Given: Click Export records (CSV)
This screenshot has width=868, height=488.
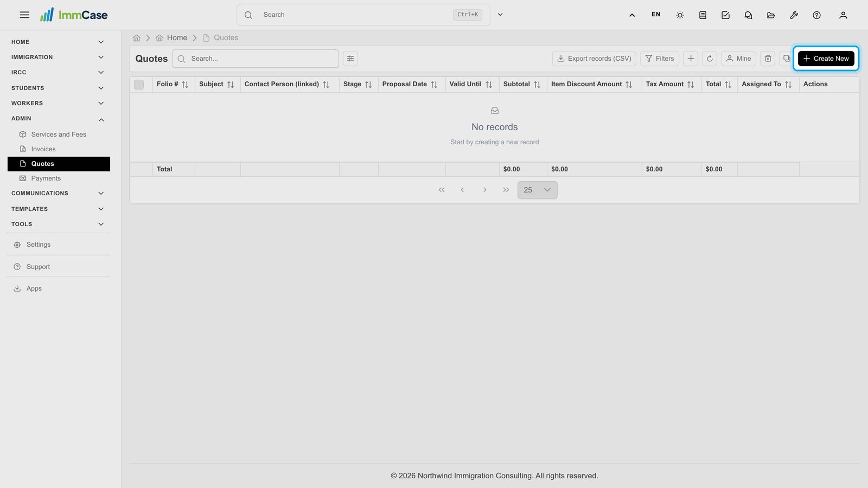Looking at the screenshot, I should pos(594,59).
